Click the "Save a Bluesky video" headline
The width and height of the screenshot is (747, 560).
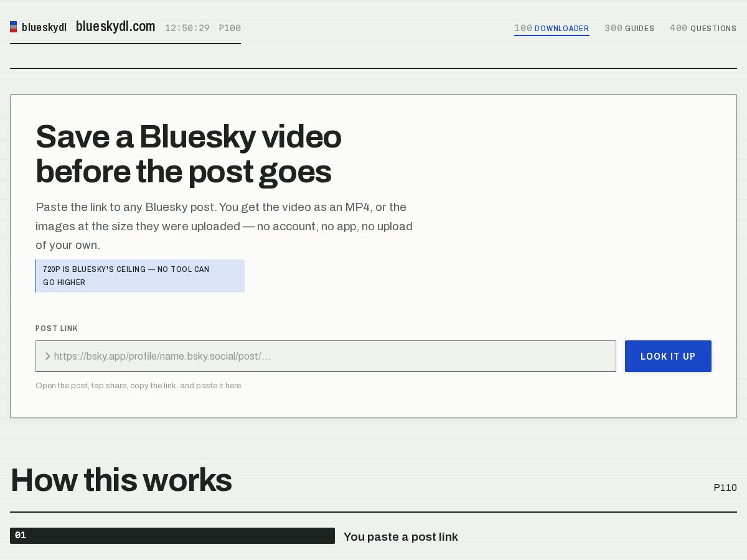189,154
